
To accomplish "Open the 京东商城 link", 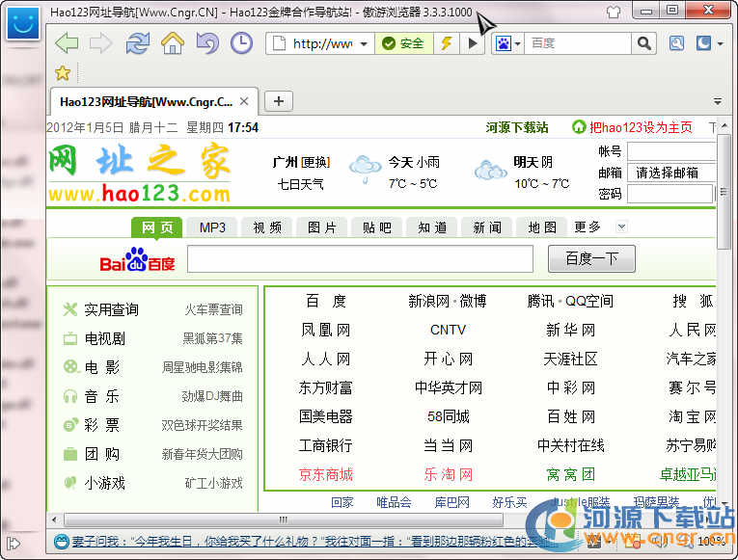I will click(x=326, y=475).
